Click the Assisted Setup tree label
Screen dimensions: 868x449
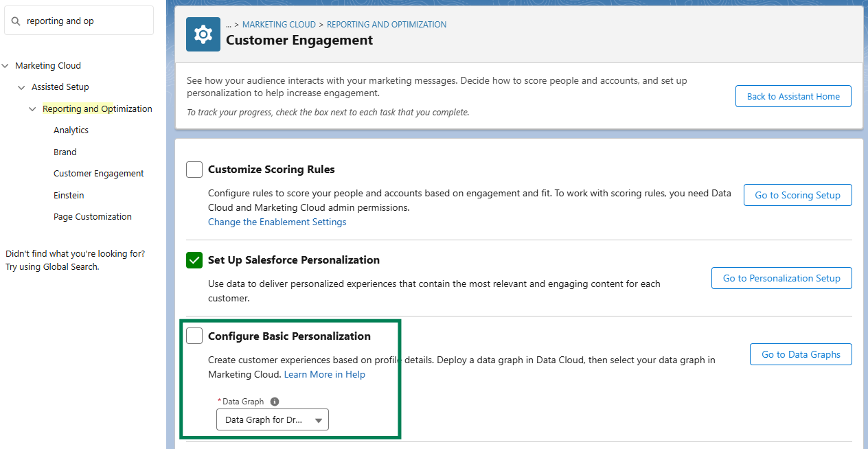click(60, 87)
